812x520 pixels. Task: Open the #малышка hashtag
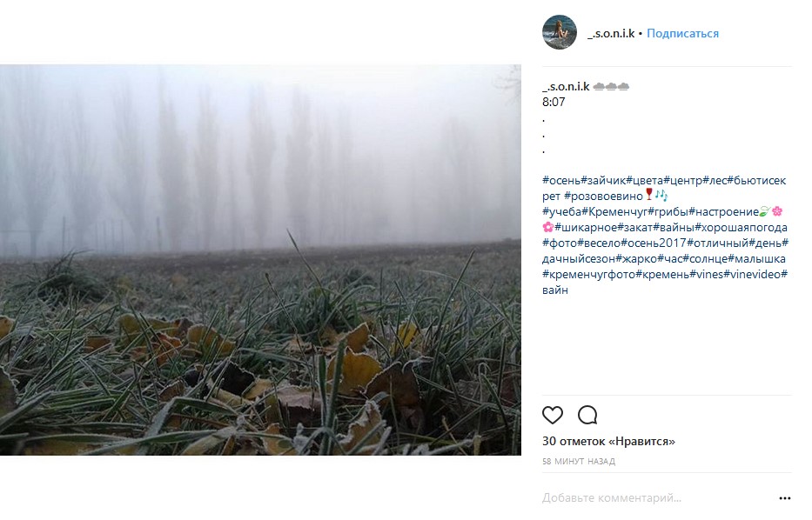coord(756,259)
